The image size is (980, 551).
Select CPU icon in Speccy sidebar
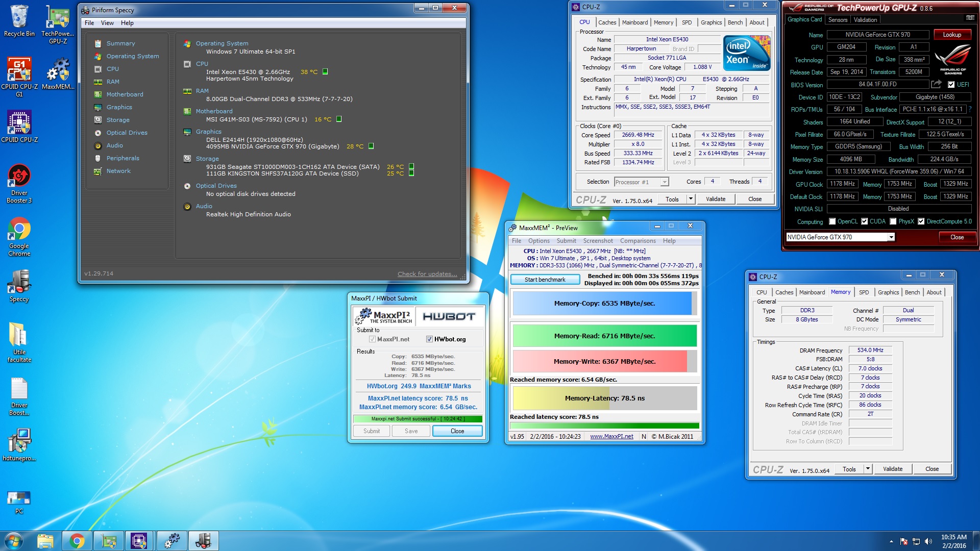coord(98,69)
